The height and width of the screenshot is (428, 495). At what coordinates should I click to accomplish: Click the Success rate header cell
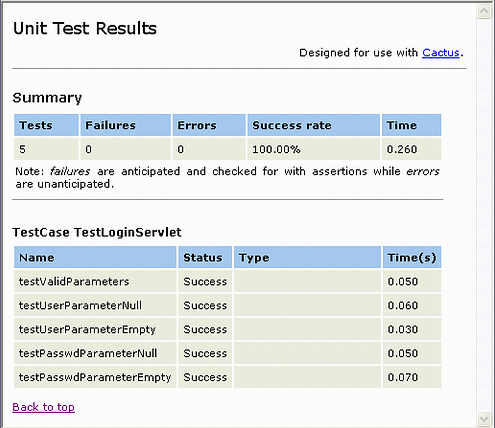click(314, 125)
